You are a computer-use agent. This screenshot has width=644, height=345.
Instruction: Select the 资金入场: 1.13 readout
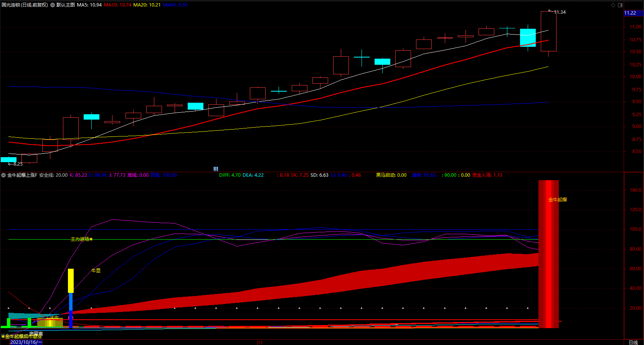pos(487,175)
